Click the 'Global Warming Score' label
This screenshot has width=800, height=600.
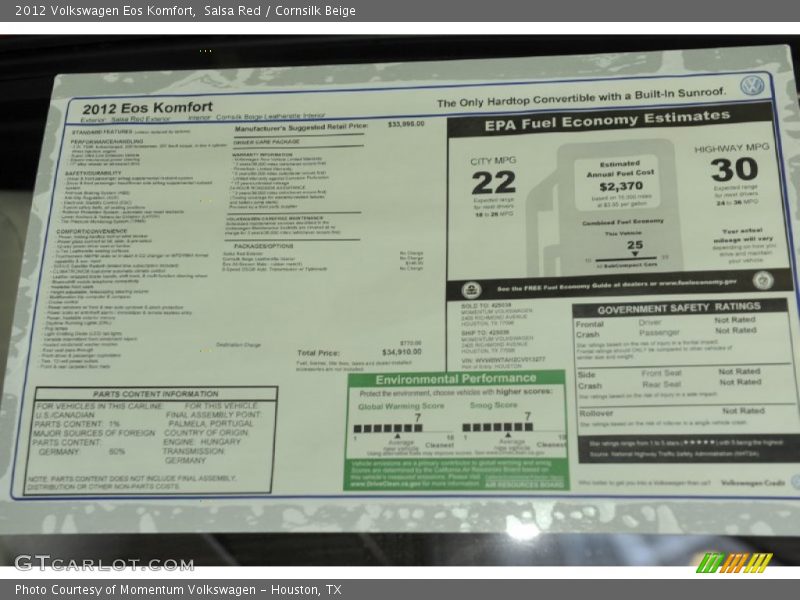coord(401,407)
